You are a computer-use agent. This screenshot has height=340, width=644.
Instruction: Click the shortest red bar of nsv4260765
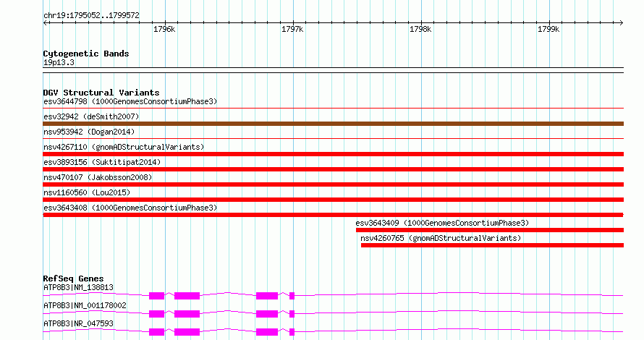492,245
